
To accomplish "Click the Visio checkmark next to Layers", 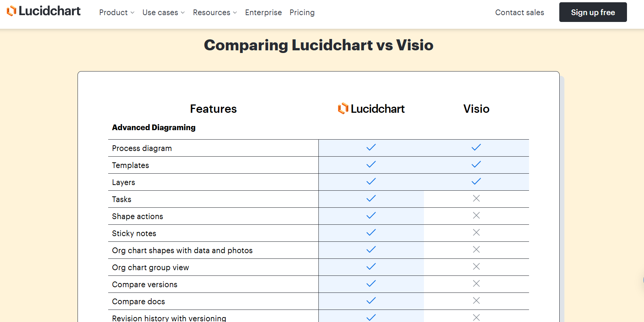I will [476, 181].
